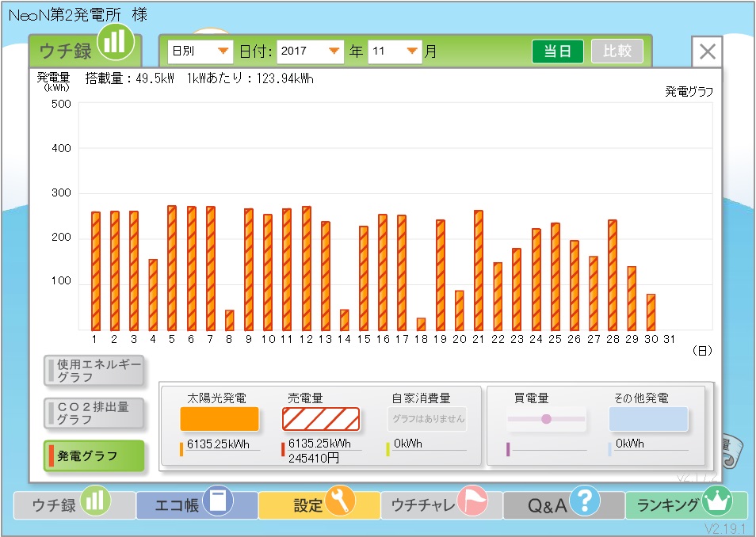Click the striped 売電量 legend swatch
Viewport: 756px width, 537px height.
[321, 419]
